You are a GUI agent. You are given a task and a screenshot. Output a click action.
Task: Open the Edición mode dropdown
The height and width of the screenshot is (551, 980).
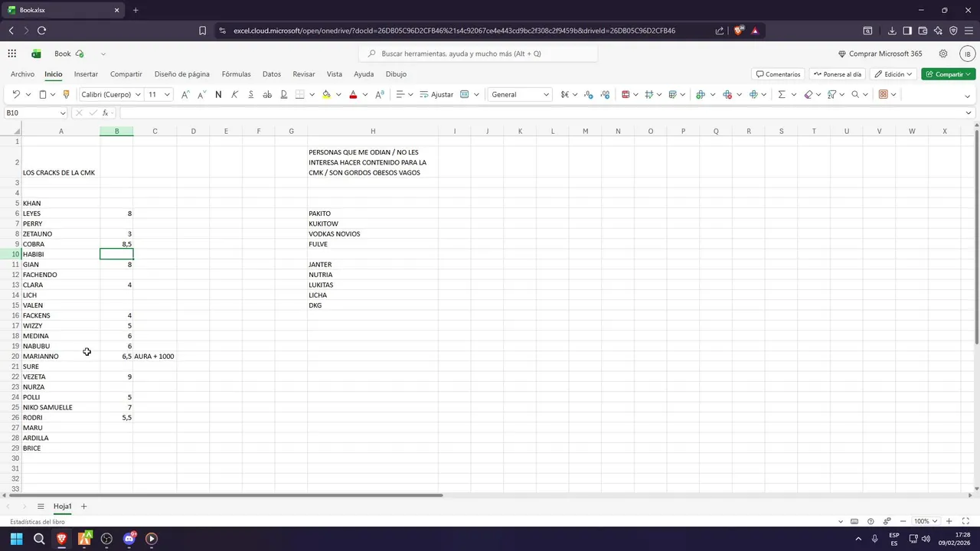[x=893, y=74]
